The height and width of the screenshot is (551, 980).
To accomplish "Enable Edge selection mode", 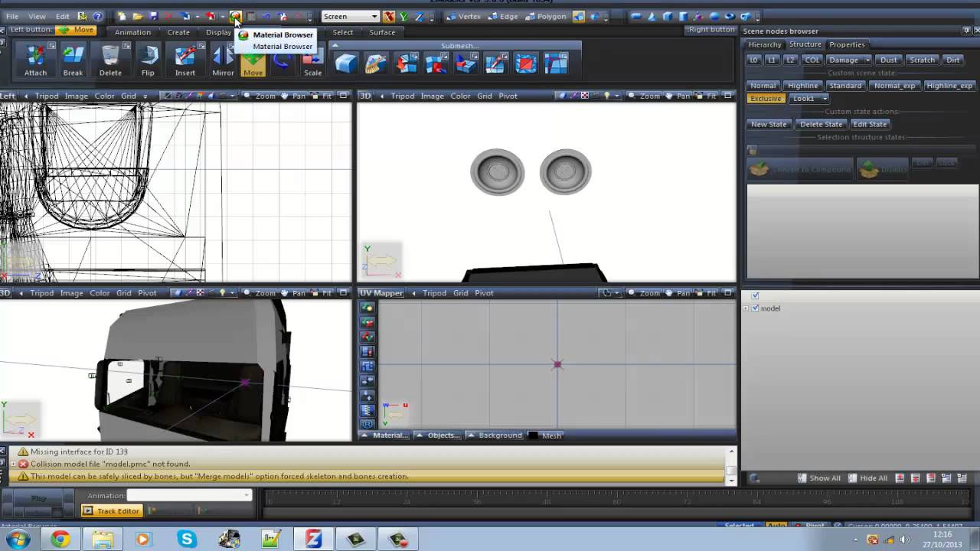I will pyautogui.click(x=503, y=16).
